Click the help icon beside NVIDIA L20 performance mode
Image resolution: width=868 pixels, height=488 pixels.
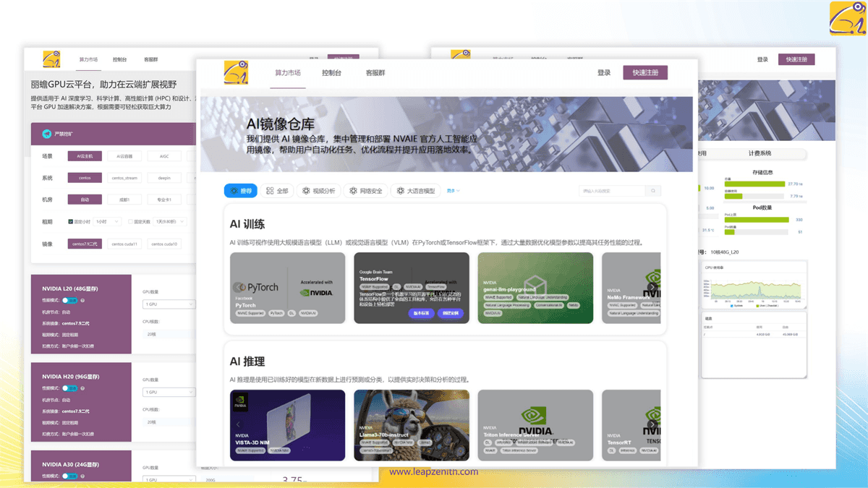[82, 300]
